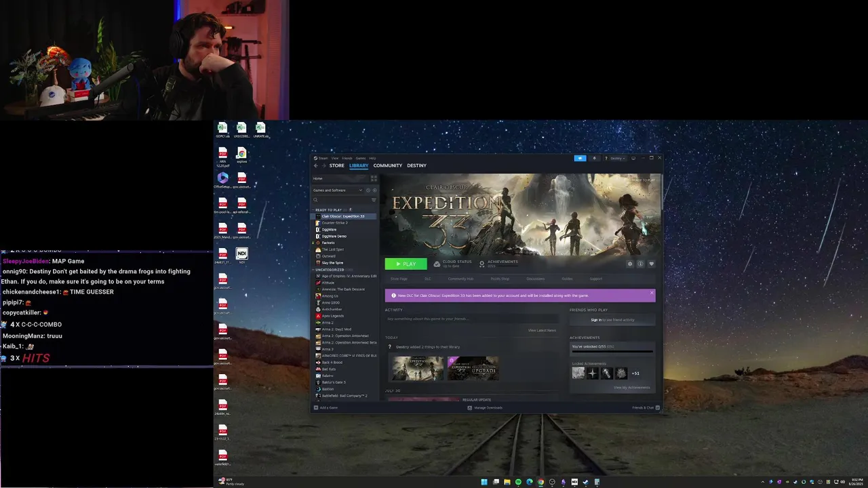Go back with Steam's back arrow
This screenshot has height=488, width=868.
click(315, 165)
